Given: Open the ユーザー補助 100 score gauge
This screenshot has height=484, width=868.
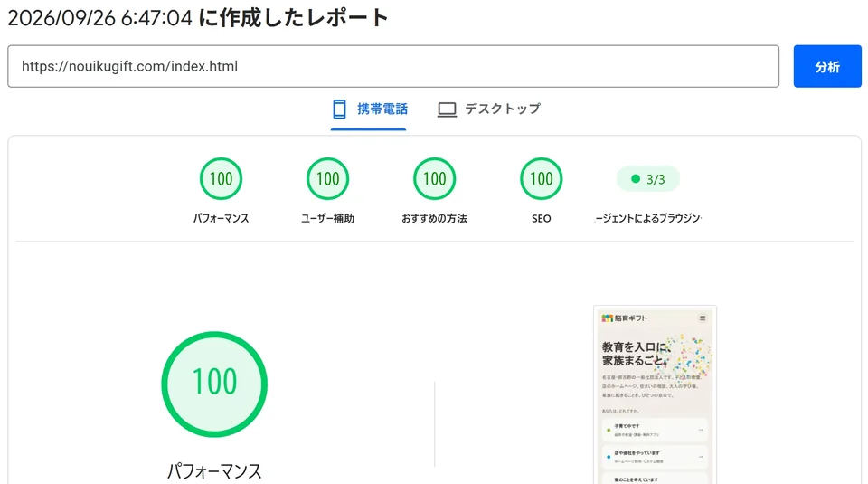Looking at the screenshot, I should point(327,179).
